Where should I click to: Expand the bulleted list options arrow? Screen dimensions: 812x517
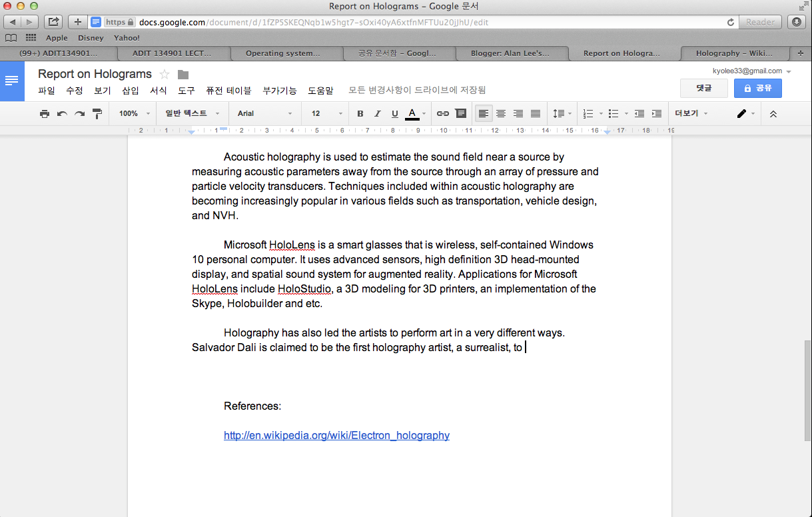pos(627,114)
